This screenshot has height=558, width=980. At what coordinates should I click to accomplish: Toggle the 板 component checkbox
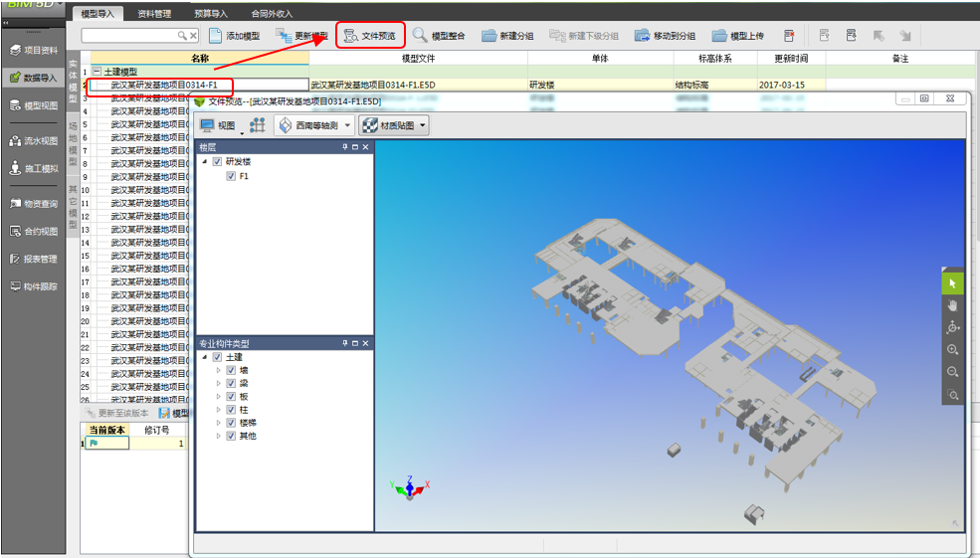(x=231, y=397)
